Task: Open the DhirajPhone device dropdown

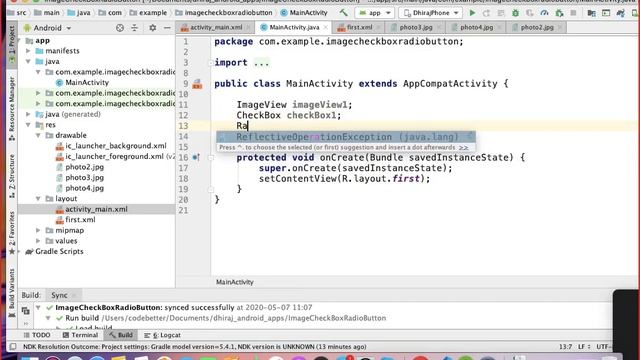Action: coord(431,13)
